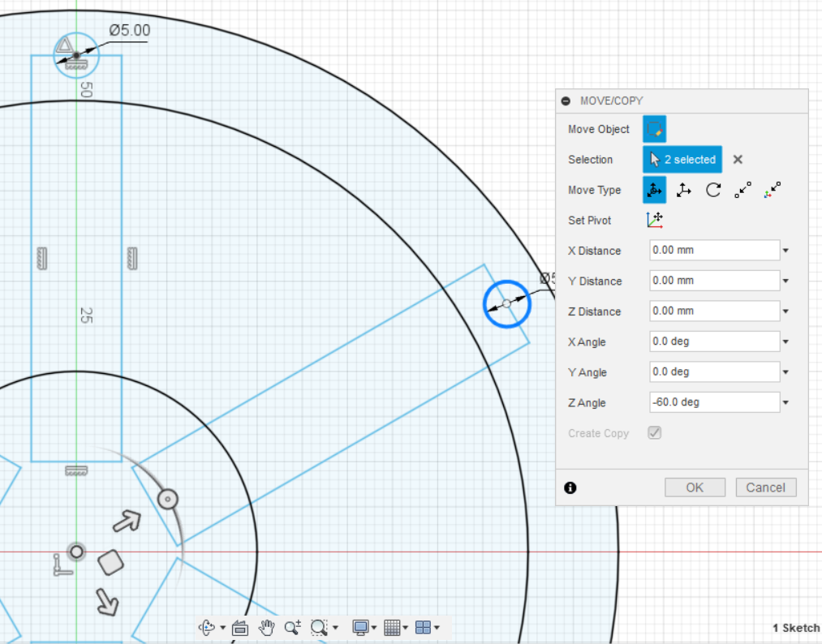This screenshot has height=644, width=822.
Task: Click the X Angle input field
Action: [715, 341]
